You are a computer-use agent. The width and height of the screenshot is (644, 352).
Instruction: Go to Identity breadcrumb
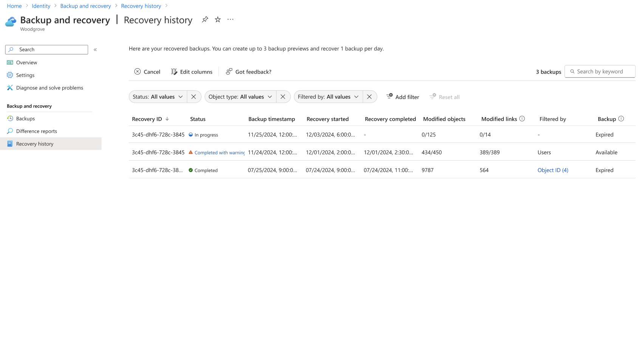(x=41, y=6)
